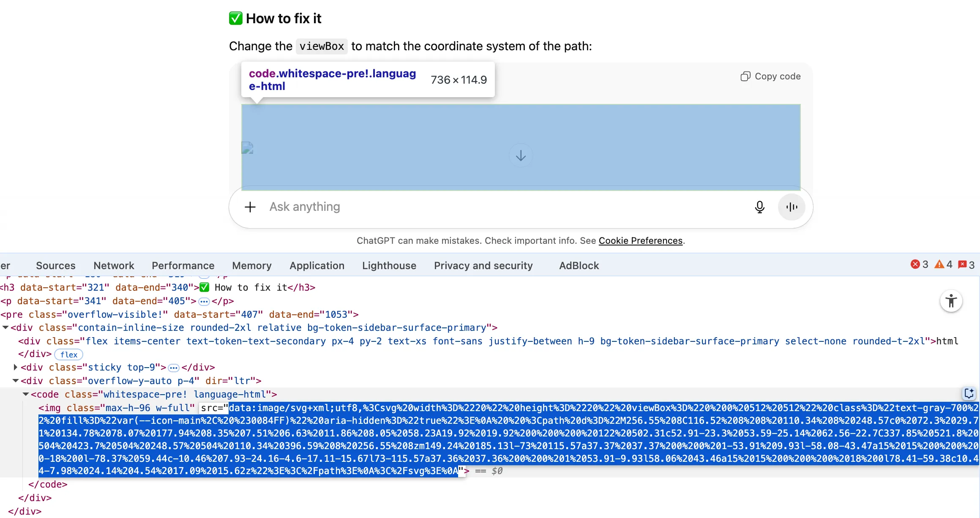Screen dimensions: 980x518
Task: Open the Application tab
Action: [x=317, y=266]
